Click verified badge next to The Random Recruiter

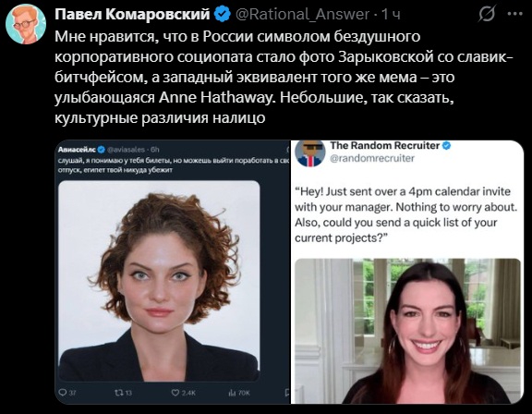tap(447, 146)
